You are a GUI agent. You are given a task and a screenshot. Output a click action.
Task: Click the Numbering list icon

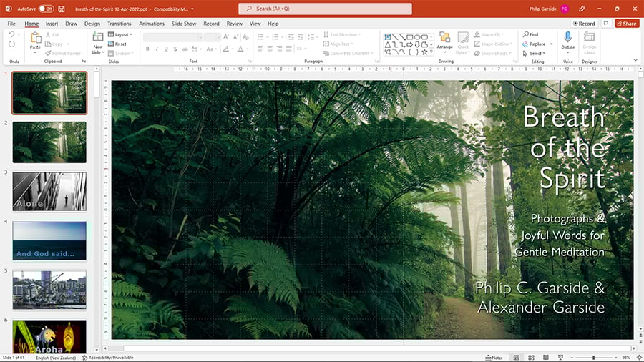click(275, 37)
